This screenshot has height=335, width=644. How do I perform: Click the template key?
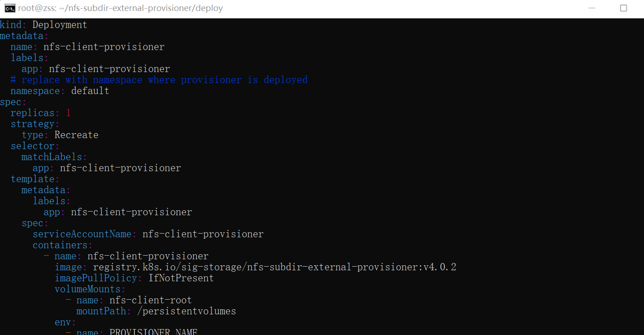(x=32, y=179)
